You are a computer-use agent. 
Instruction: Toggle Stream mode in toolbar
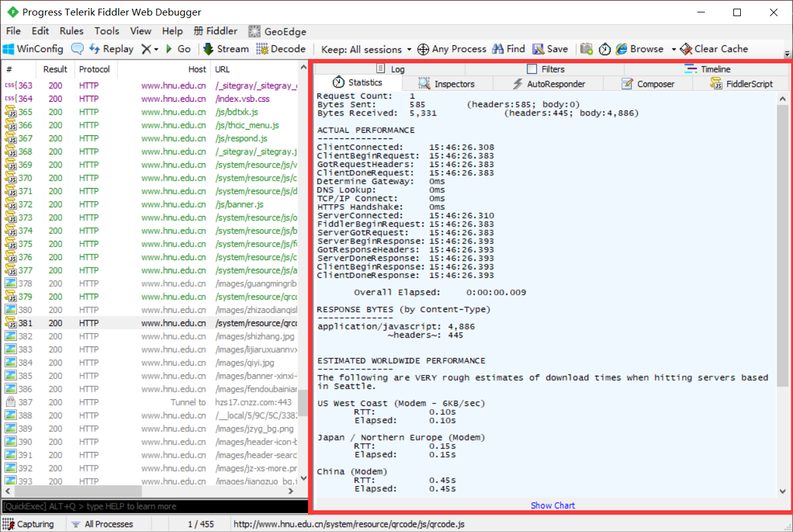coord(225,49)
